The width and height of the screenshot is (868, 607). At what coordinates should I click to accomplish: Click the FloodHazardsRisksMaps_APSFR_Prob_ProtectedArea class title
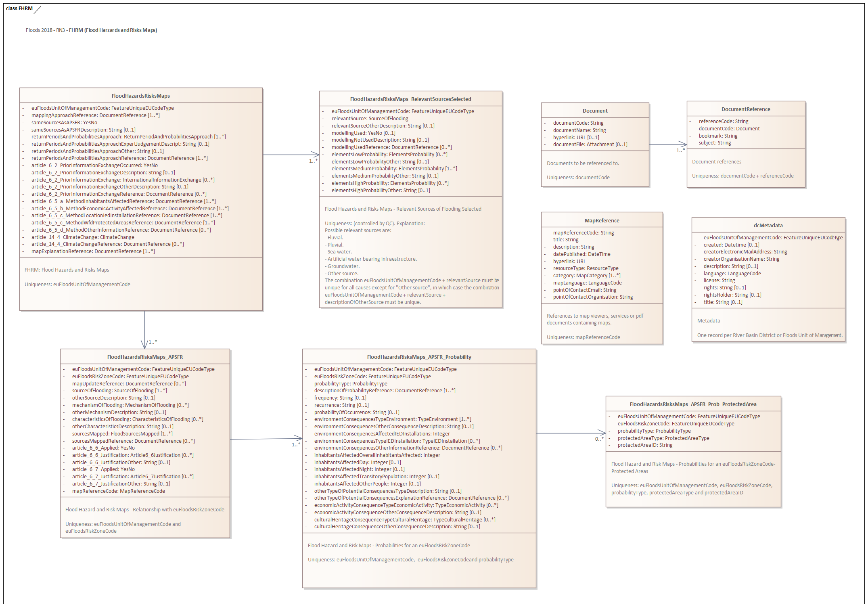693,404
